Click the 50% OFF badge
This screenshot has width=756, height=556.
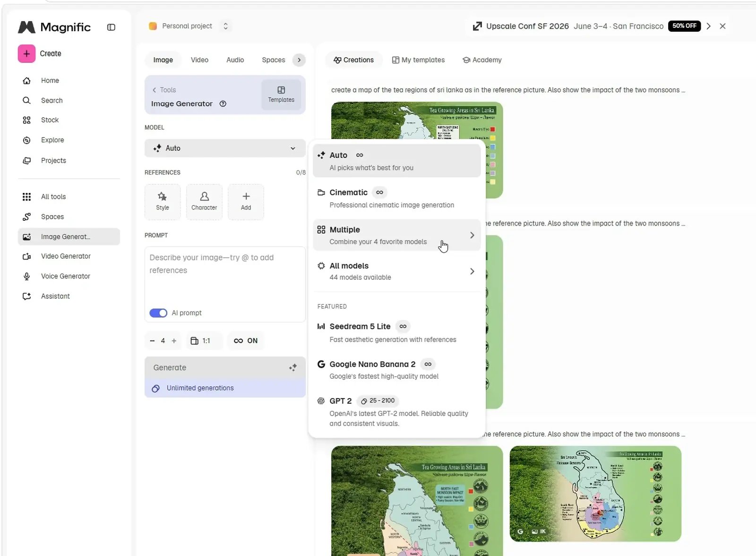pos(684,26)
